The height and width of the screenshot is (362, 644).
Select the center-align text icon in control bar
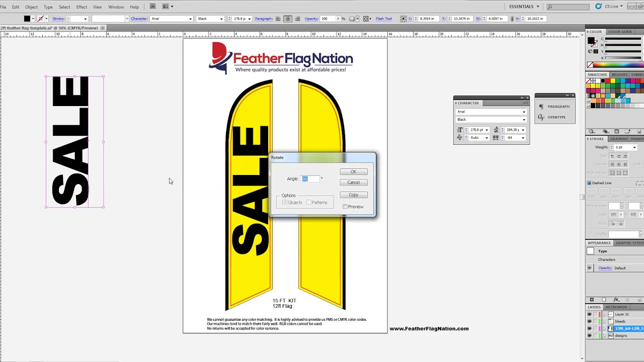coord(288,18)
